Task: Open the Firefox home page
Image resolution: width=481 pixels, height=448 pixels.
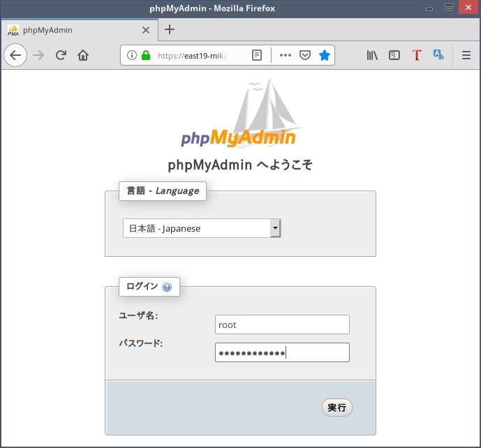Action: coord(83,55)
